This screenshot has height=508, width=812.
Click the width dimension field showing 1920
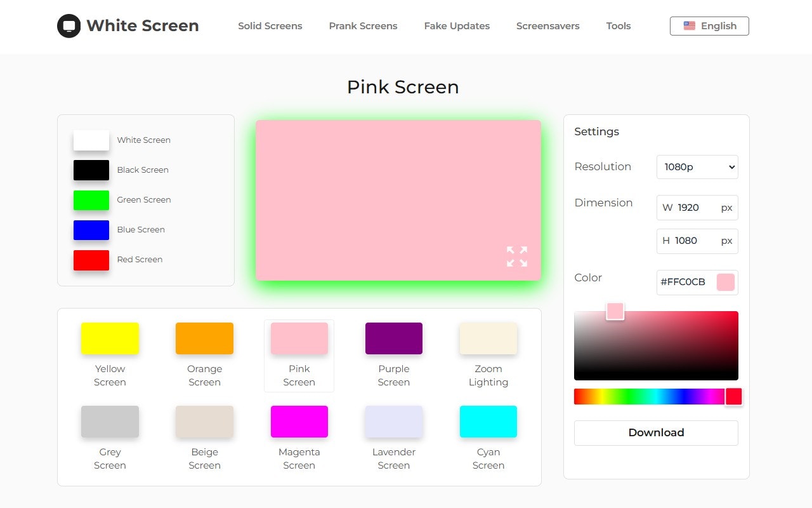tap(697, 208)
